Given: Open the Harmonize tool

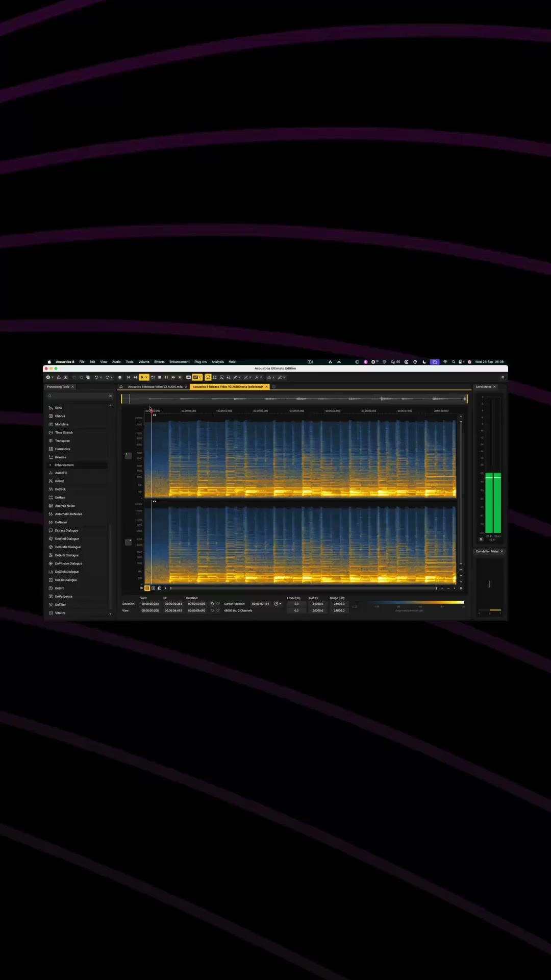Looking at the screenshot, I should tap(62, 449).
